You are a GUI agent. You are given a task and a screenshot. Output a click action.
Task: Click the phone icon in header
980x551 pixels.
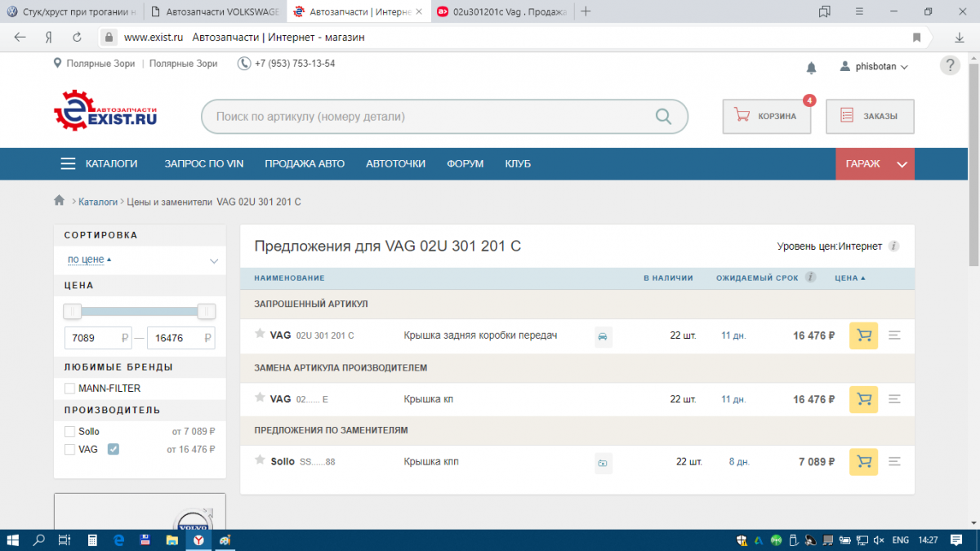click(243, 64)
